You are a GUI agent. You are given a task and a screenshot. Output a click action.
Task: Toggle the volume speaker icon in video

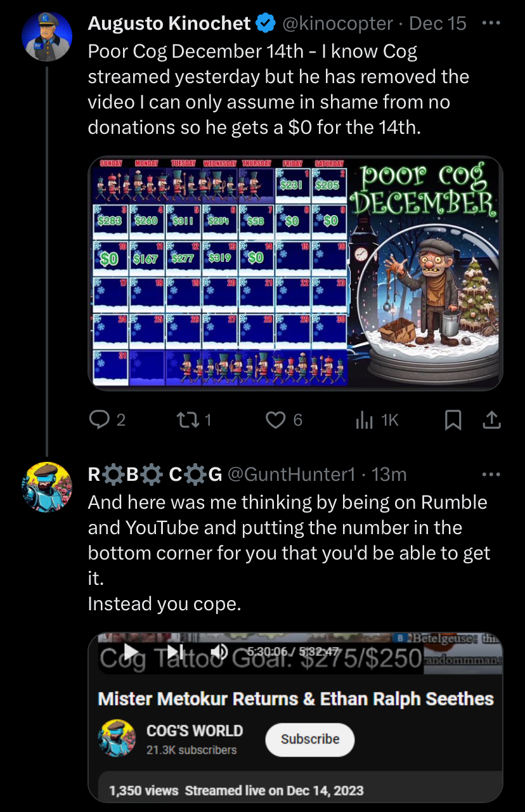219,652
